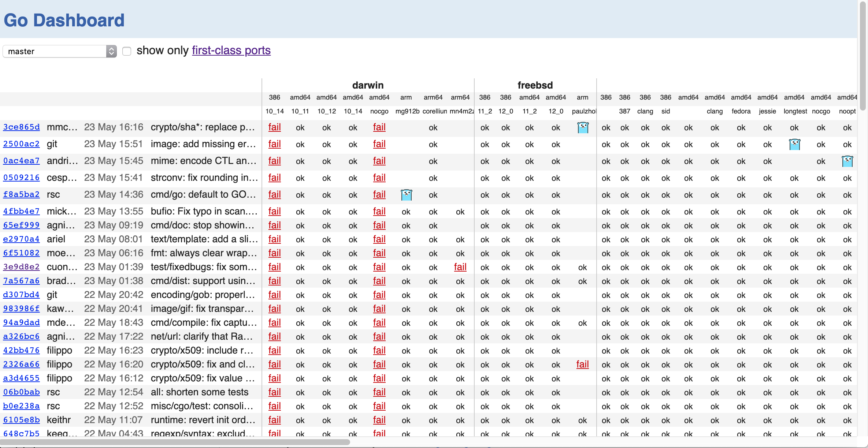Viewport: 868px width, 448px height.
Task: Open commit 6105e8b
Action: [x=21, y=420]
